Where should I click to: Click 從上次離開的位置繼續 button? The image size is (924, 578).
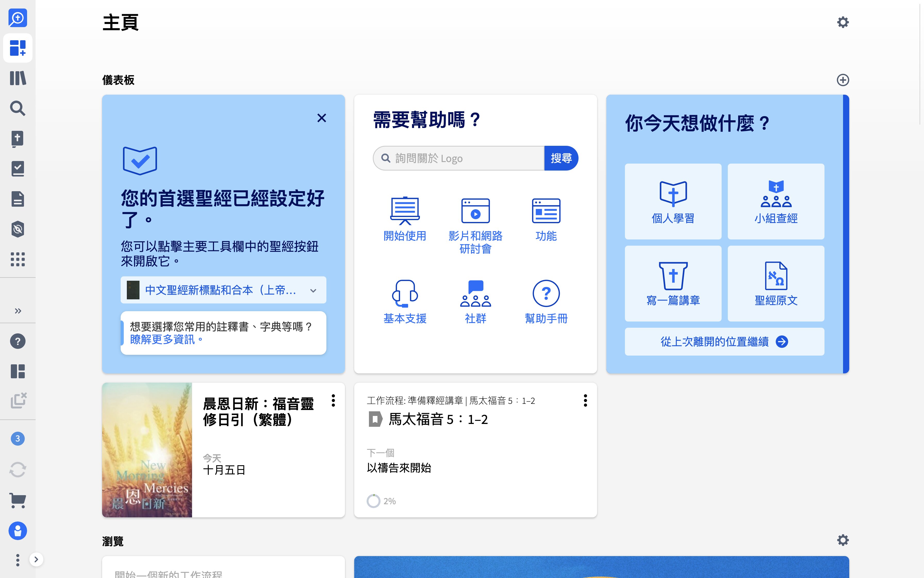[724, 341]
